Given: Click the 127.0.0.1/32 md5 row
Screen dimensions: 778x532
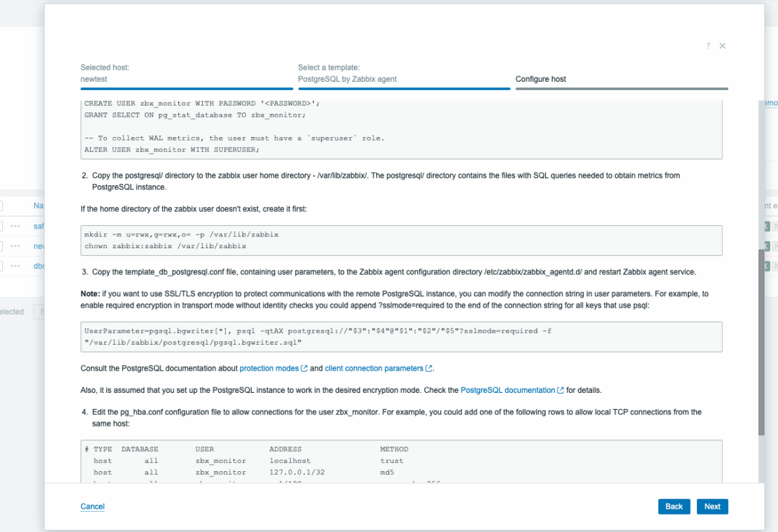Looking at the screenshot, I should tap(244, 473).
